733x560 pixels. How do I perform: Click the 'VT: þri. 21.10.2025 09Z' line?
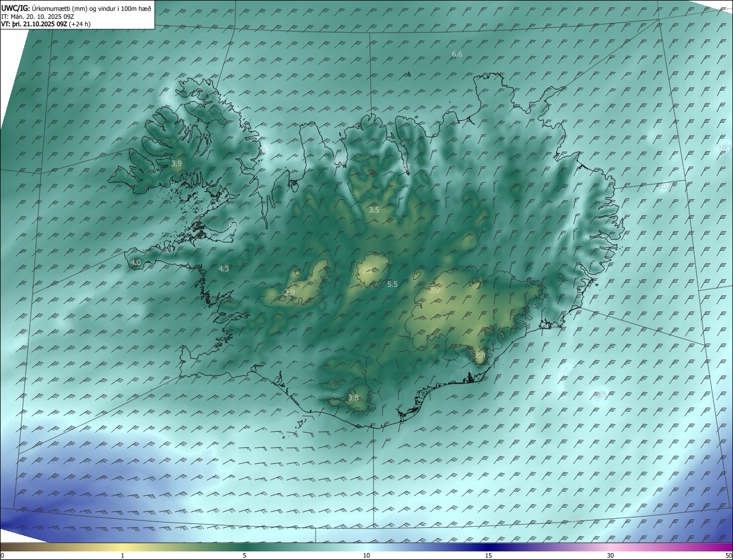34,24
